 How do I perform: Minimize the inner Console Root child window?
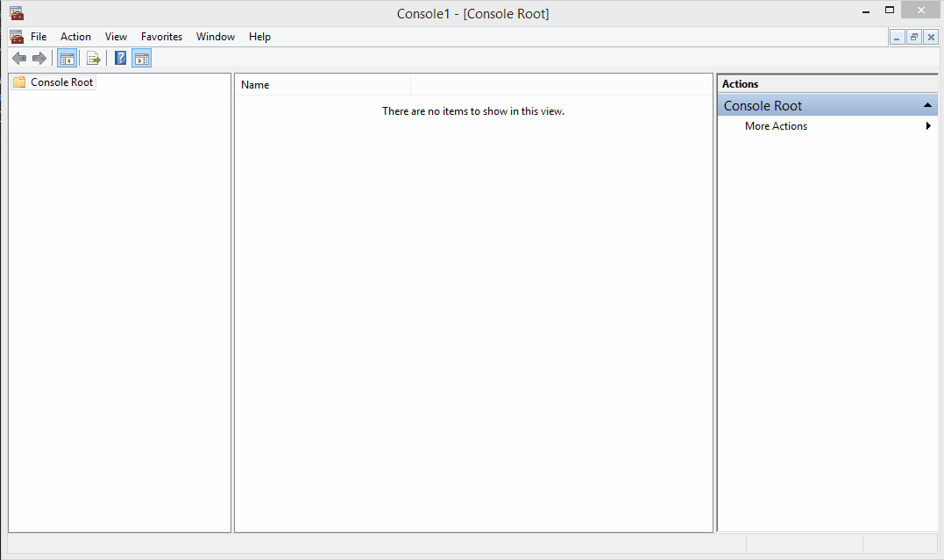pyautogui.click(x=897, y=38)
